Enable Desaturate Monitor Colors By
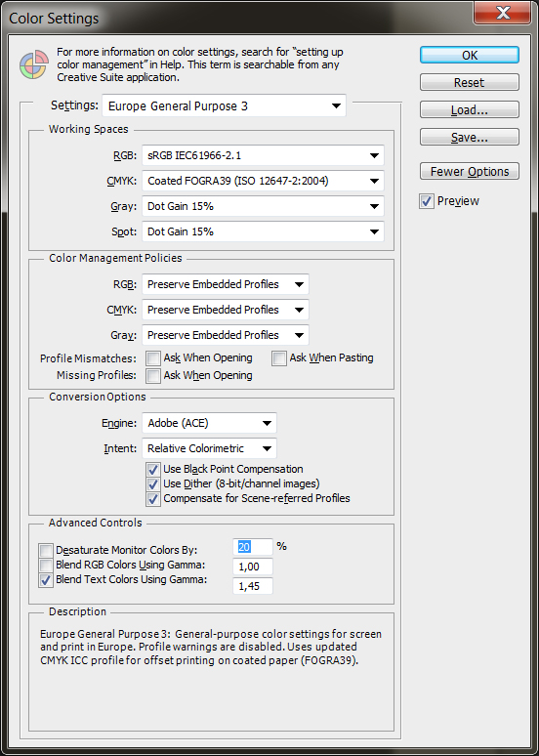The width and height of the screenshot is (539, 756). tap(46, 550)
